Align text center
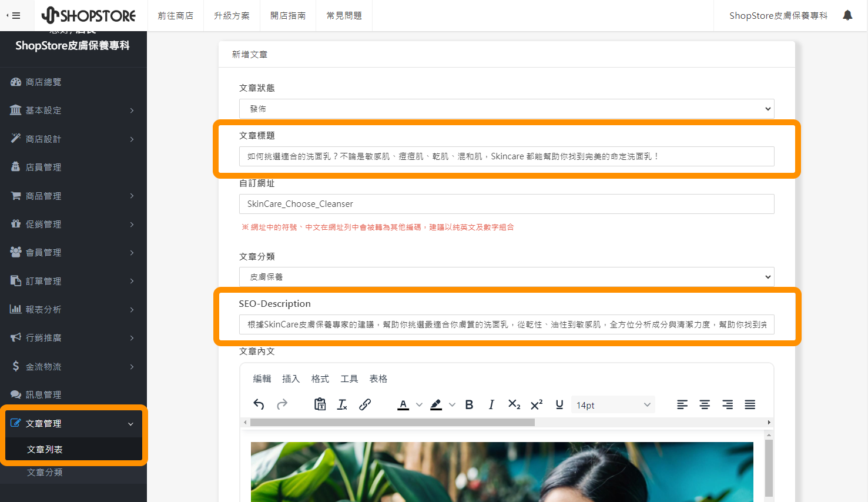 (x=705, y=404)
